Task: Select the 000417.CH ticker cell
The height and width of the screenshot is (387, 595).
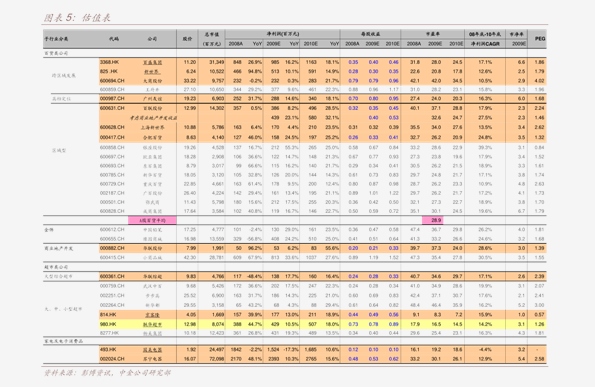Action: 112,137
